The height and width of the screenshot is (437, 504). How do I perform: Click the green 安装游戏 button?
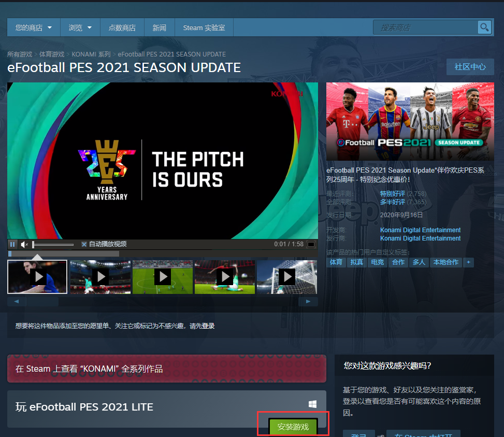click(293, 427)
